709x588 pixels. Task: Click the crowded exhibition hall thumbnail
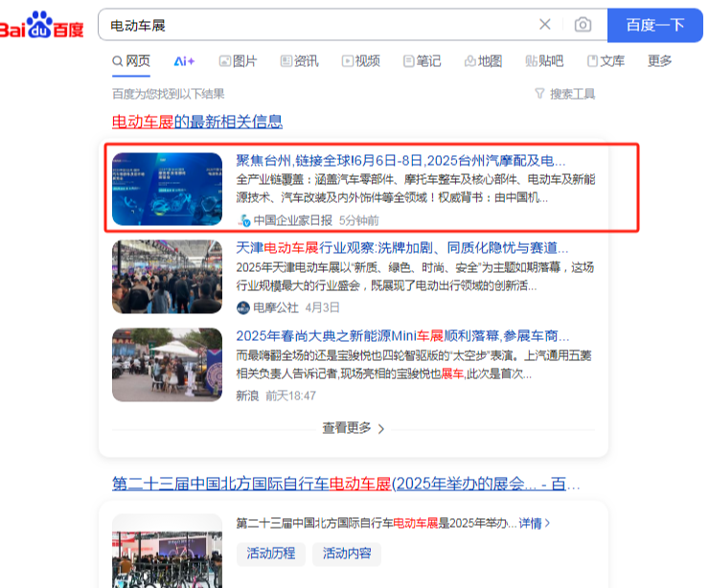[167, 277]
